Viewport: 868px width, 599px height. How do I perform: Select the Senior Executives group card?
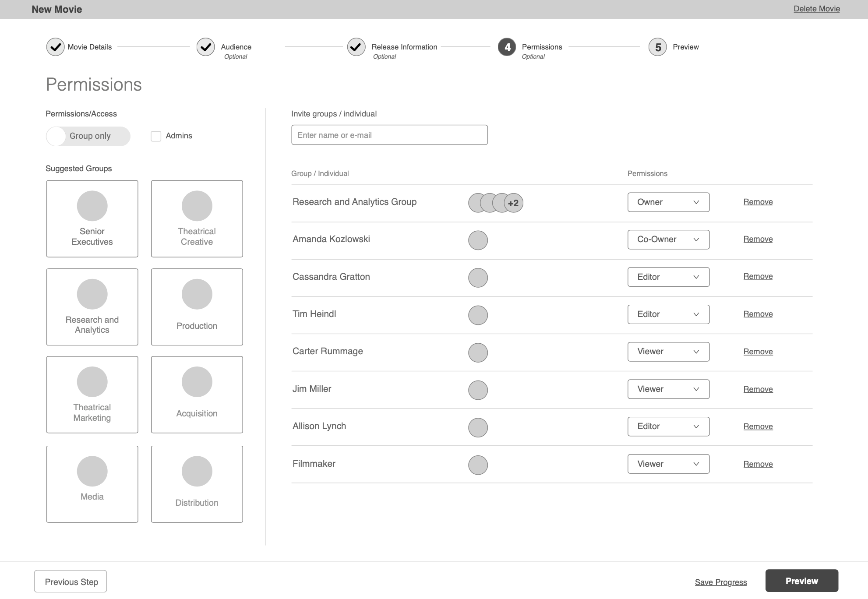point(92,218)
